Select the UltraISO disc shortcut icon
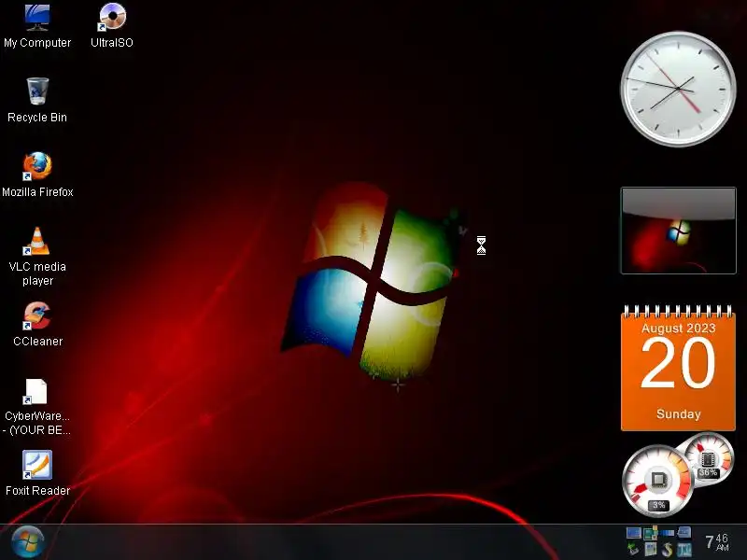Screen dimensions: 747x560 112,17
